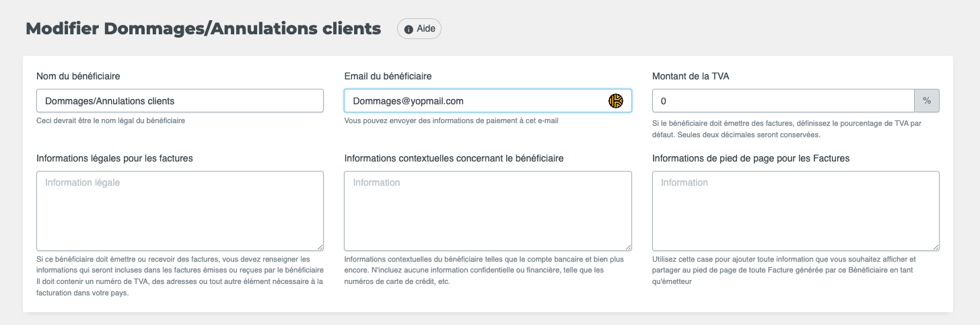This screenshot has height=325, width=980.
Task: Click the "Email du bénéficiaire" label
Action: pos(388,76)
